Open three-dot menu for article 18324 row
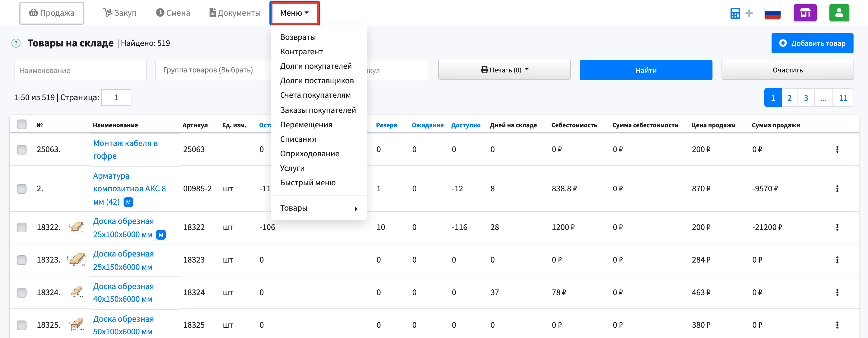Screen dimensions: 868x338 click(x=837, y=292)
